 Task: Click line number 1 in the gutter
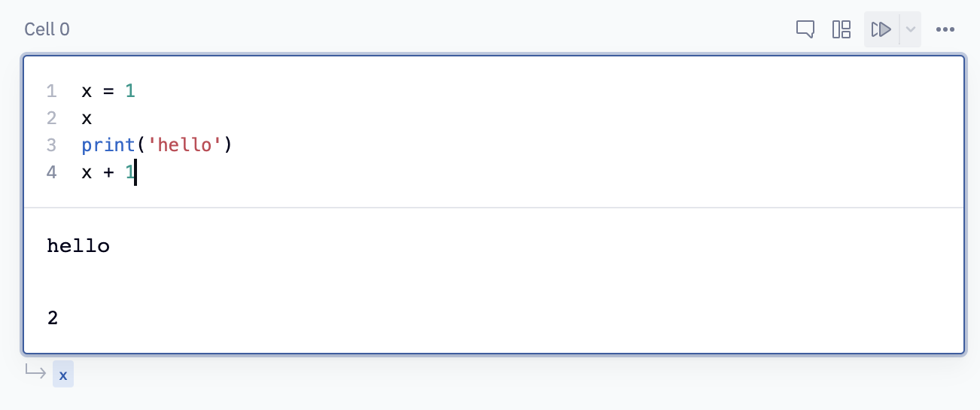click(51, 91)
